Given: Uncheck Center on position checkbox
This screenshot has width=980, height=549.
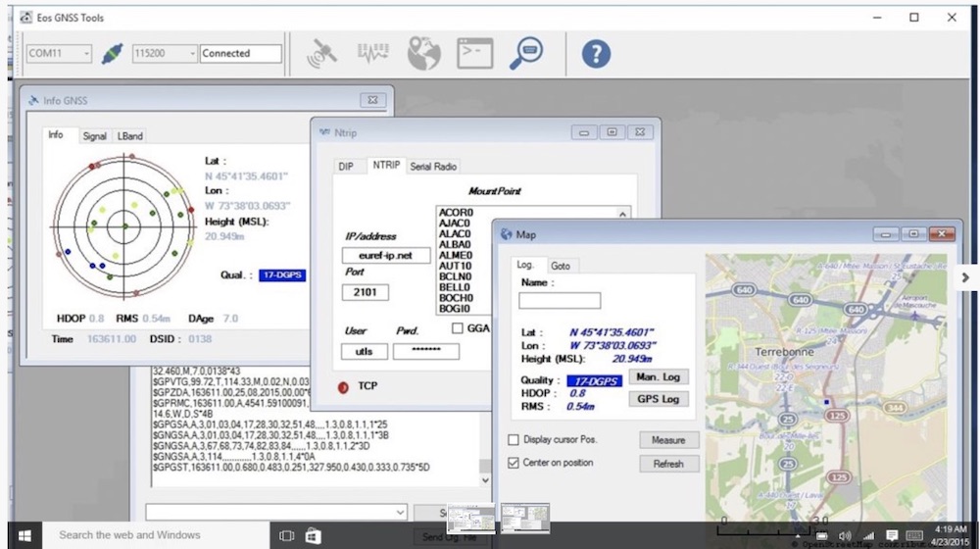Looking at the screenshot, I should pyautogui.click(x=514, y=464).
